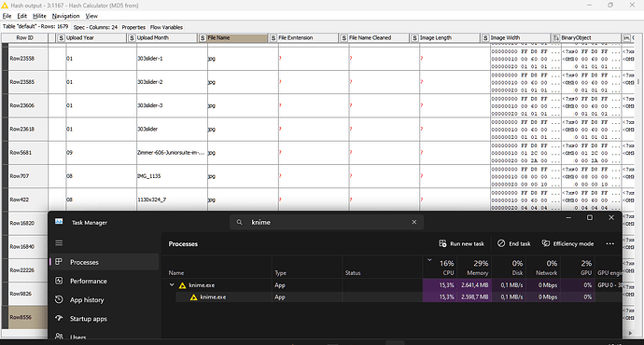Open the Hilite menu
The height and width of the screenshot is (345, 644).
(x=39, y=16)
